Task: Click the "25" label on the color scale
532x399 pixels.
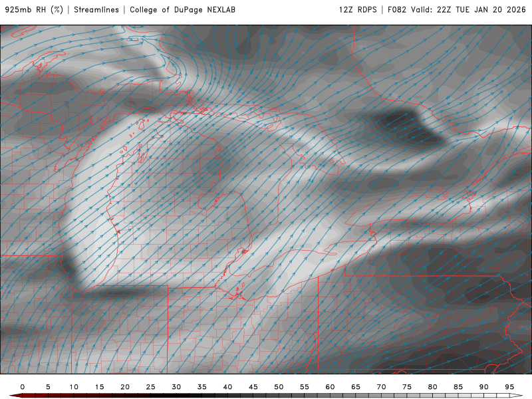Action: (x=151, y=387)
